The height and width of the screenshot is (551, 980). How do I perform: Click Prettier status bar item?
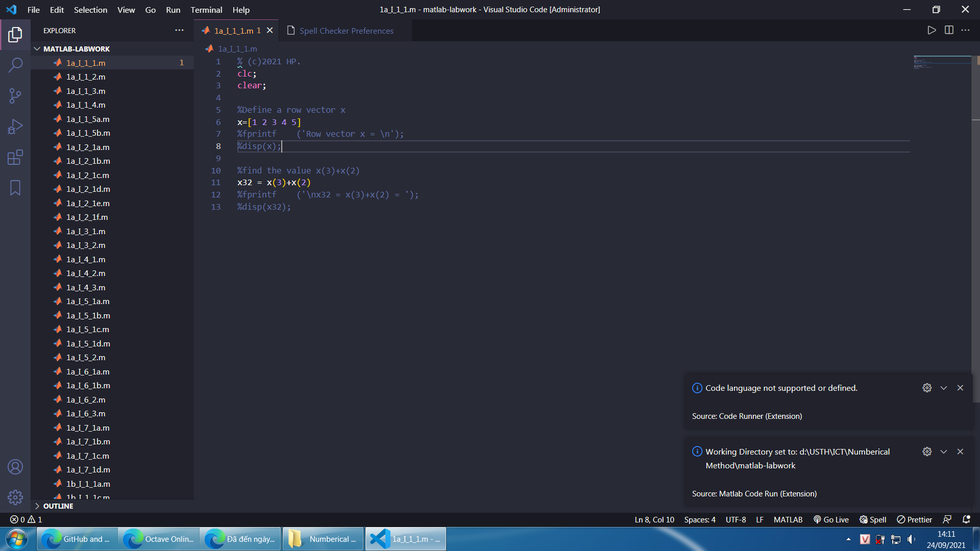pyautogui.click(x=914, y=519)
